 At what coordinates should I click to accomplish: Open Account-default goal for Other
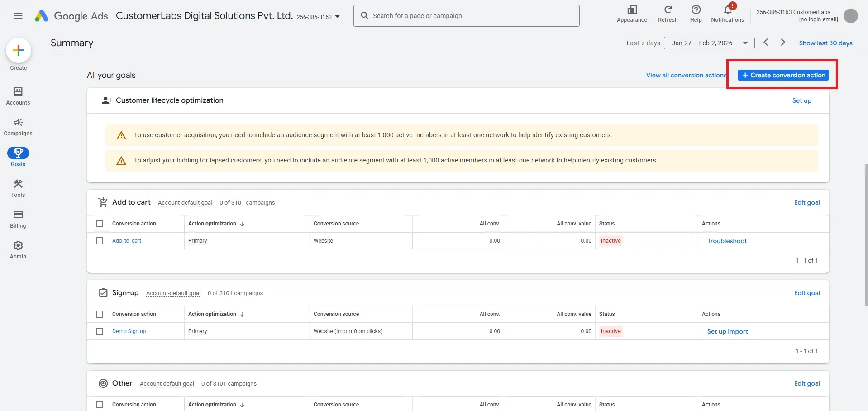[x=167, y=384]
